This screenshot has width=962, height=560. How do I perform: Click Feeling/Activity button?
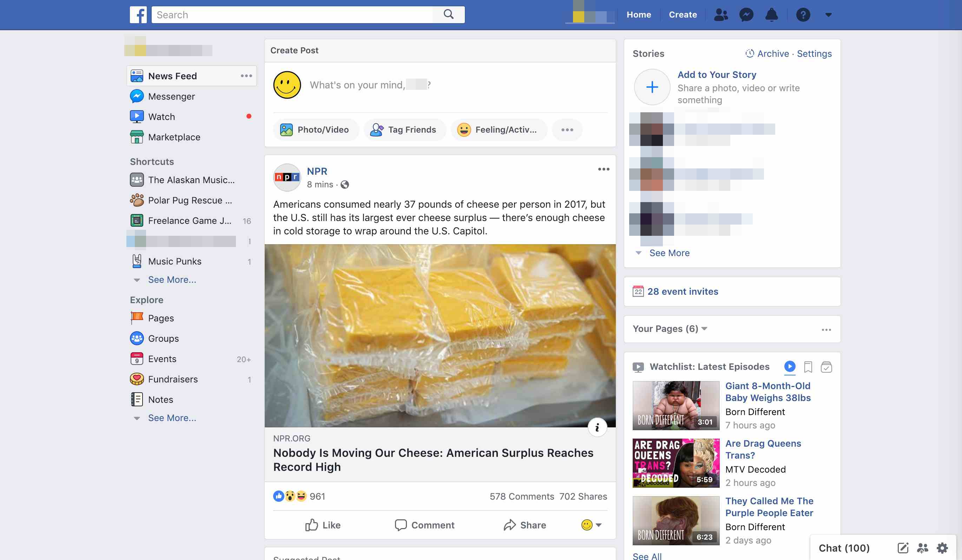499,130
